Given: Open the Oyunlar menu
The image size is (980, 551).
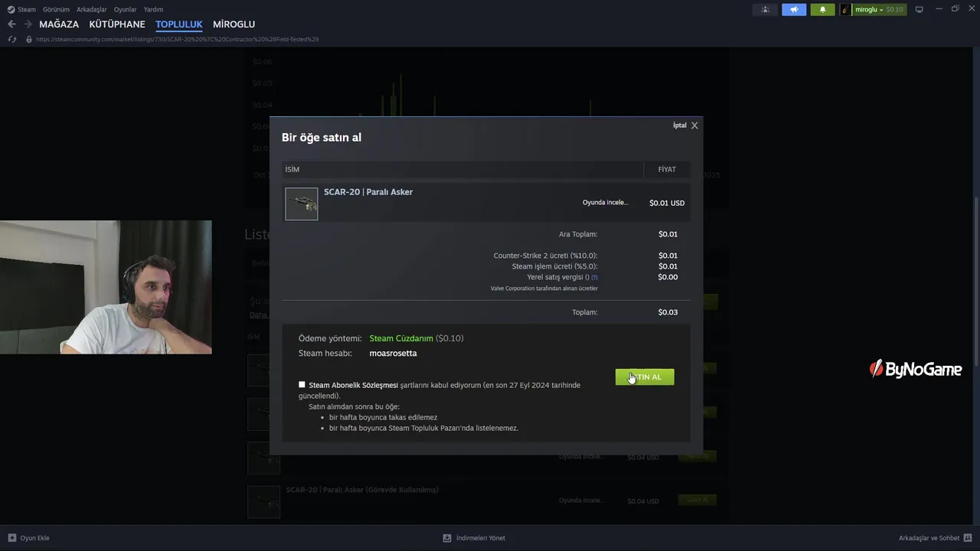Looking at the screenshot, I should (126, 9).
